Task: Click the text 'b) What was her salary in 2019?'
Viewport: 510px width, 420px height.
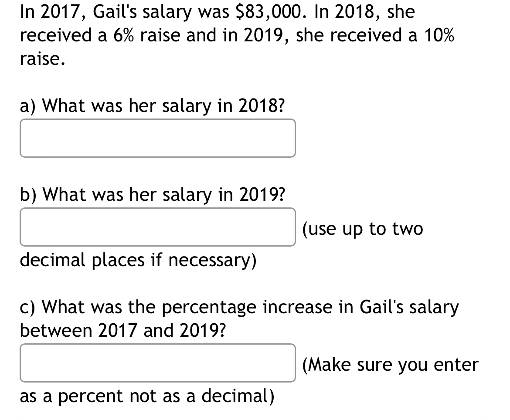Action: click(153, 195)
